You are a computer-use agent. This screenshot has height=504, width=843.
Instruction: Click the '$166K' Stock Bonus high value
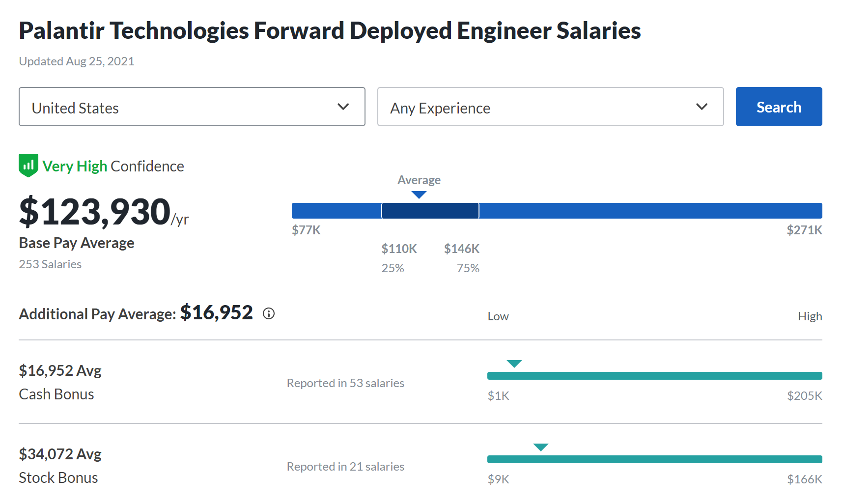tap(805, 479)
